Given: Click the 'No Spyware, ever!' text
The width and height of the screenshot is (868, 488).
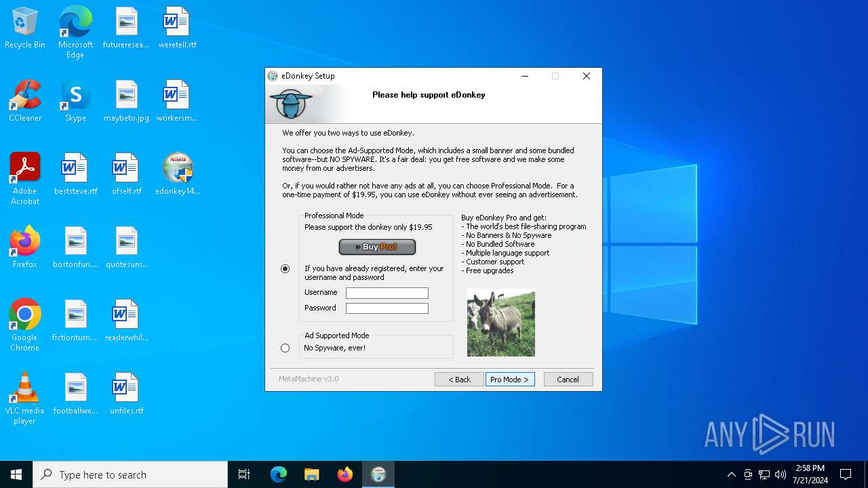Looking at the screenshot, I should click(x=334, y=348).
